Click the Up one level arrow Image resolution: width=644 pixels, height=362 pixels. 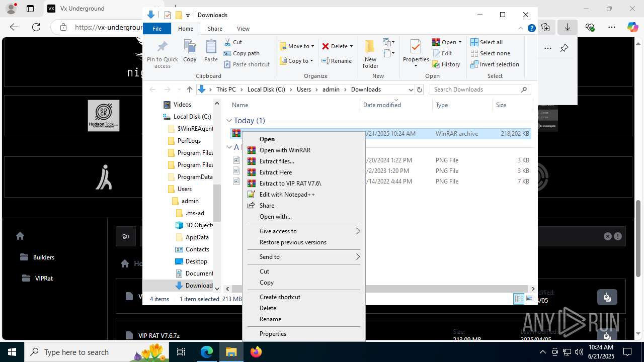pos(189,89)
